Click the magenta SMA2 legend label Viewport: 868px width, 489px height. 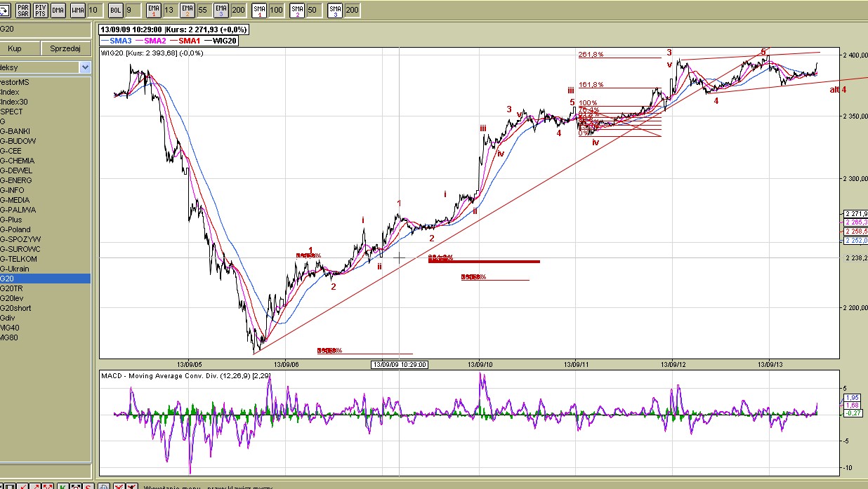pyautogui.click(x=155, y=41)
